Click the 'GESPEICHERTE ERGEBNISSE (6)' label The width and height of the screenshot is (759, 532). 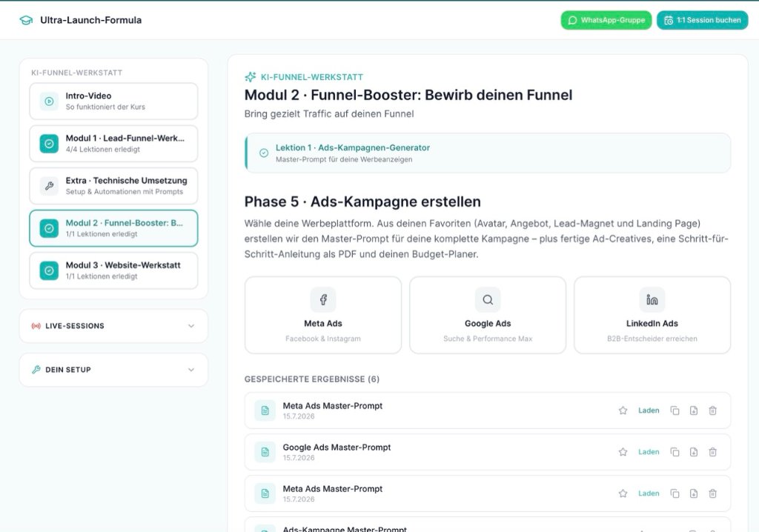[x=312, y=379]
